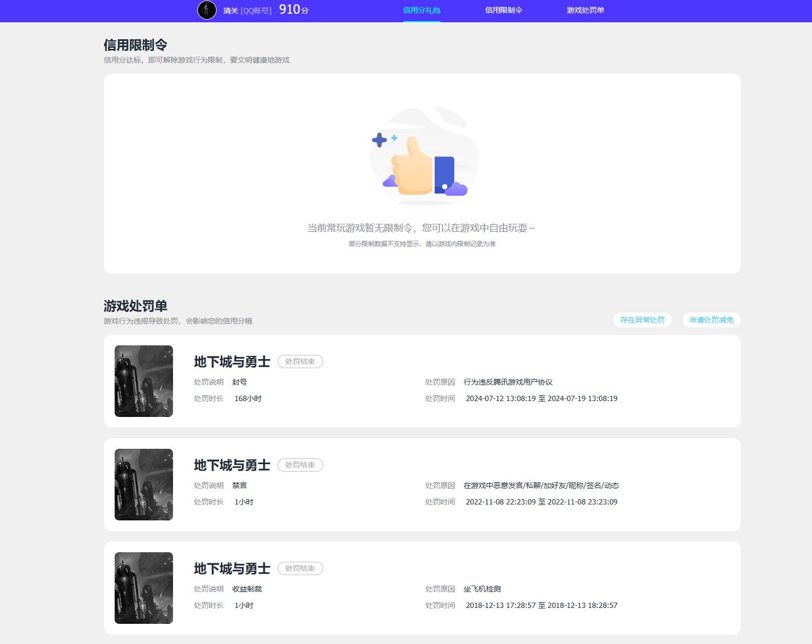The image size is (812, 644).
Task: Expand the 坐飞机检测 penalty card for details
Action: tap(422, 588)
